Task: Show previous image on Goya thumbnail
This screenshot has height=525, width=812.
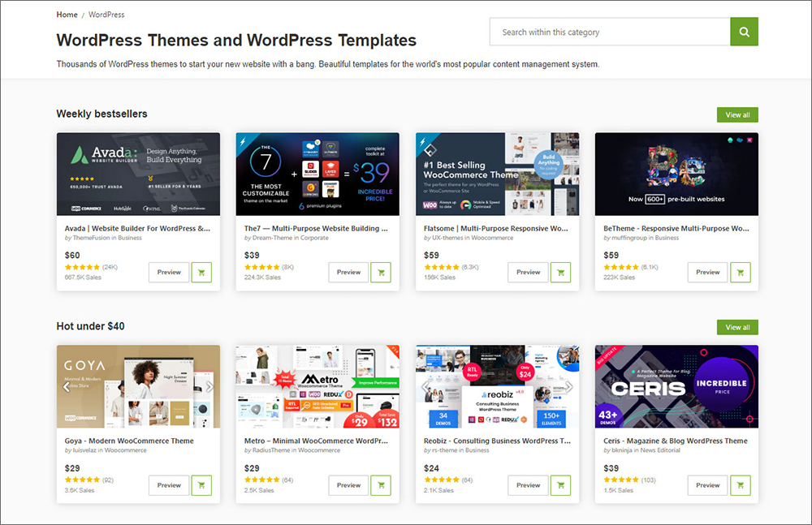Action: [66, 387]
